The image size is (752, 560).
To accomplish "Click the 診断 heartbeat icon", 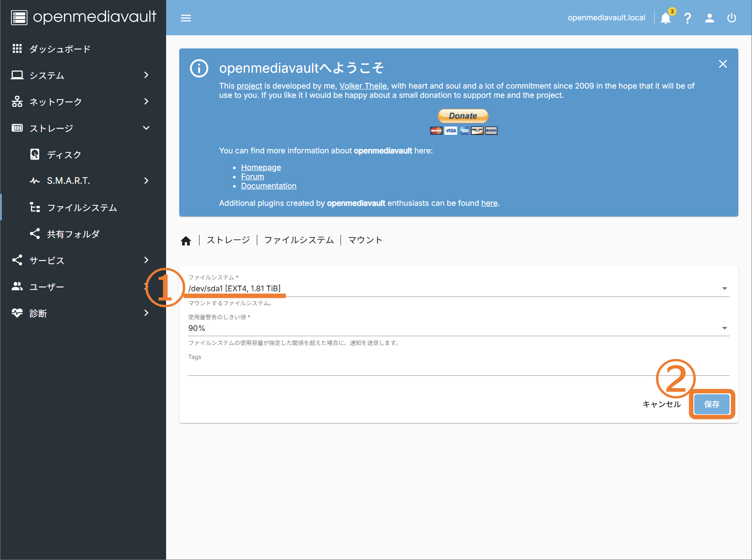I will point(17,313).
